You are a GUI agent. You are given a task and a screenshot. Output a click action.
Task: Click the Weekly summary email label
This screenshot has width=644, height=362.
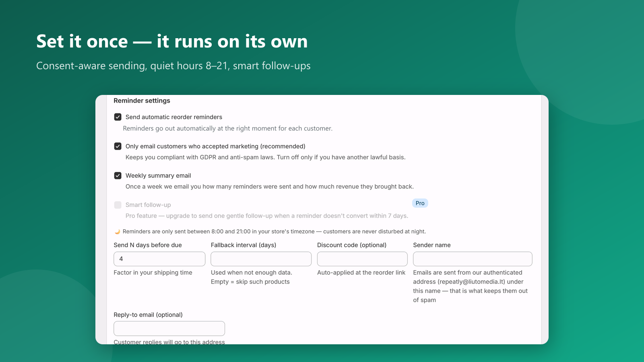tap(158, 176)
